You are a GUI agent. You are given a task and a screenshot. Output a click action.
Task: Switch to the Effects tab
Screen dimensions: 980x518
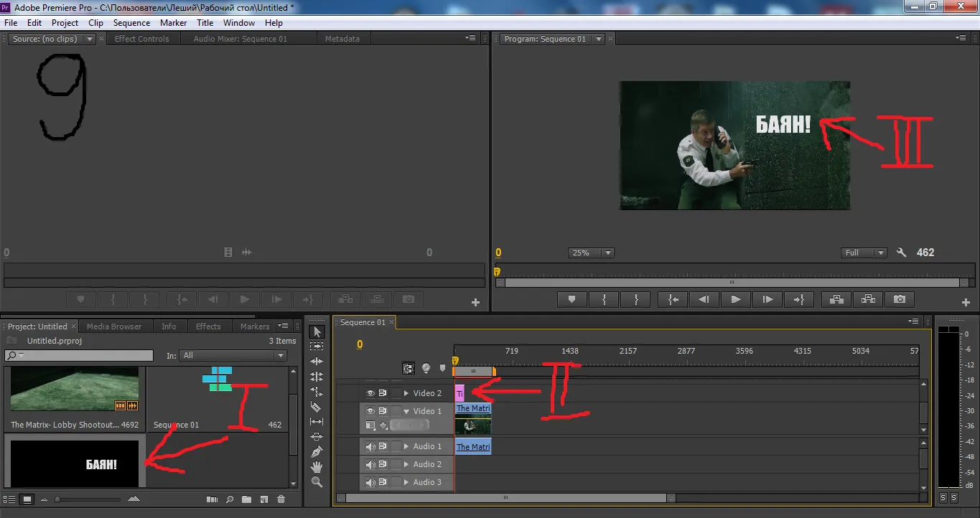click(208, 326)
